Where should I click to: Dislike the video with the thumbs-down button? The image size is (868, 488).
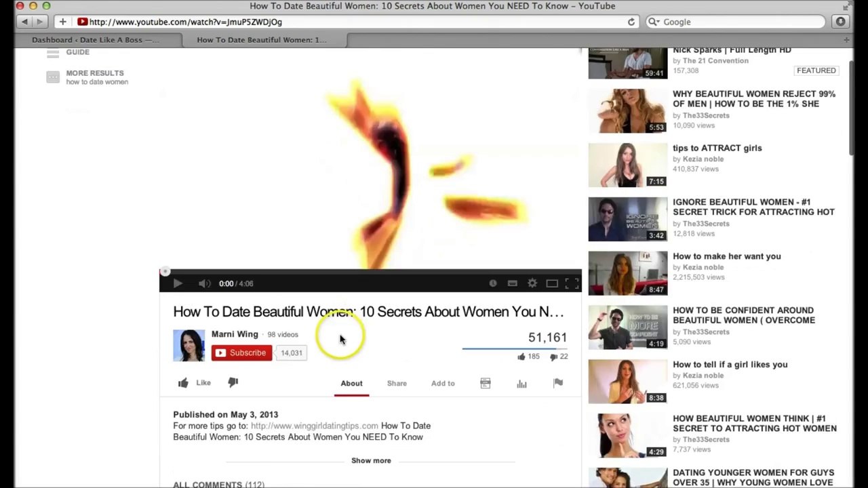[x=233, y=383]
